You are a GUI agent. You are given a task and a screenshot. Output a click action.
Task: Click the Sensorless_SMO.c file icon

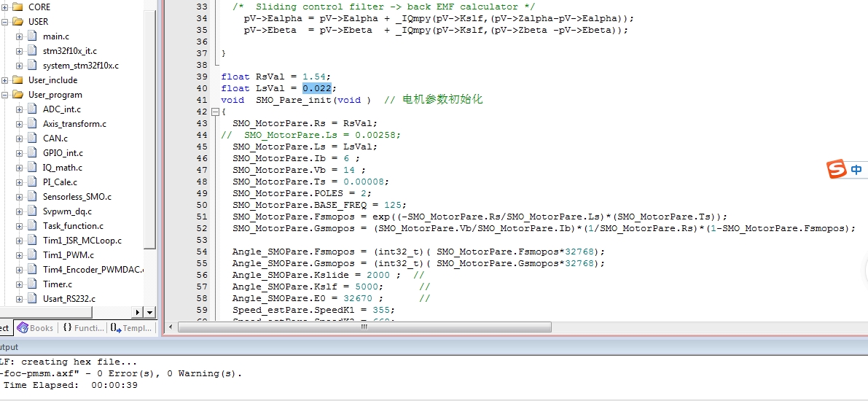click(x=31, y=197)
